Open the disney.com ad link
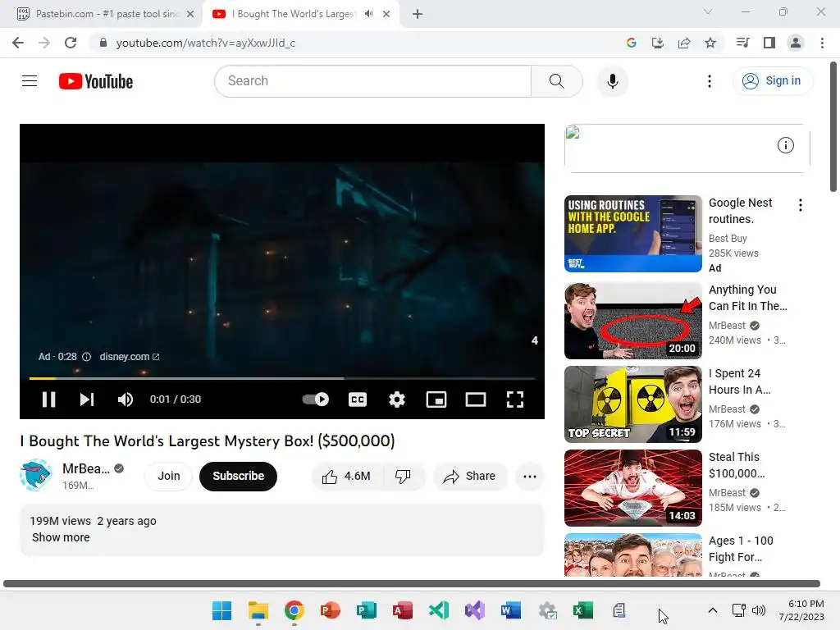This screenshot has height=630, width=840. [x=129, y=357]
